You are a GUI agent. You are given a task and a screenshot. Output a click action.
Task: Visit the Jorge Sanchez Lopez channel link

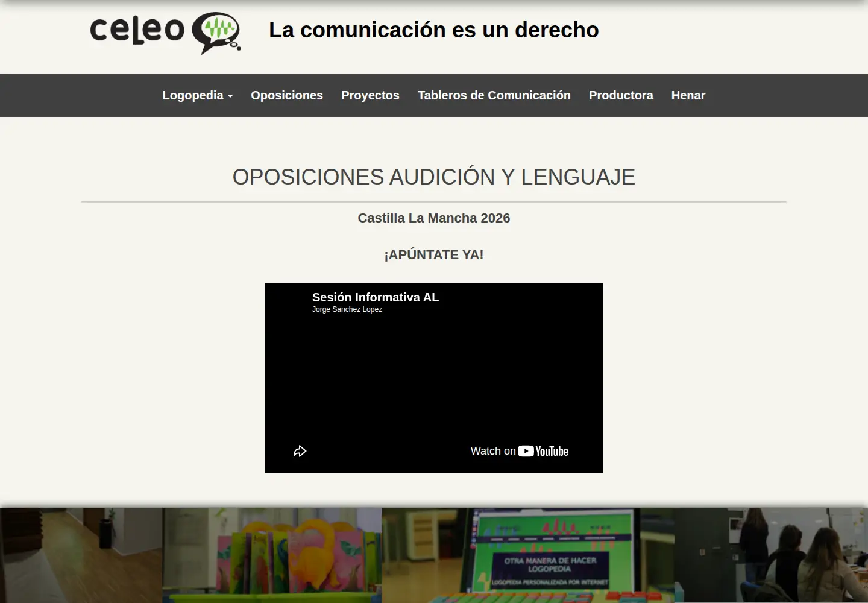(347, 309)
